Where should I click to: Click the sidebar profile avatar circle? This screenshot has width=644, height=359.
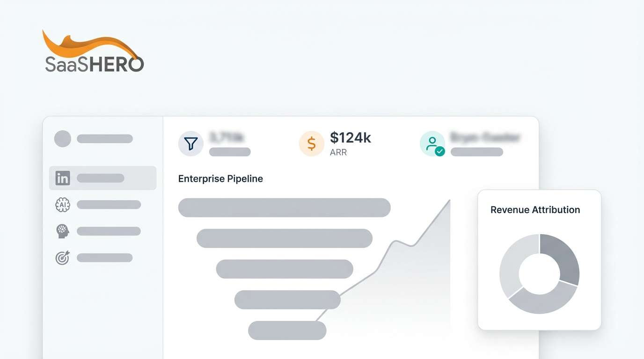point(63,139)
